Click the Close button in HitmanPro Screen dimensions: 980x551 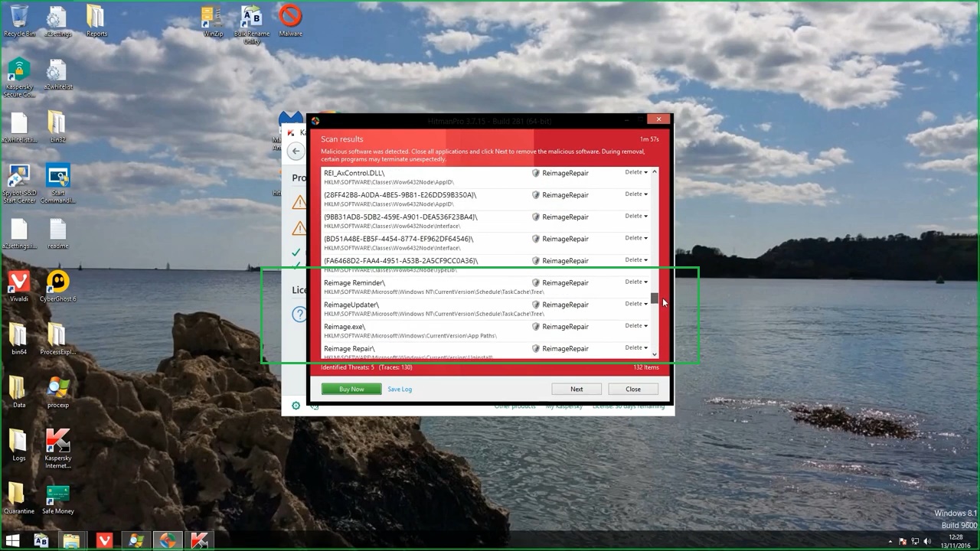[633, 389]
